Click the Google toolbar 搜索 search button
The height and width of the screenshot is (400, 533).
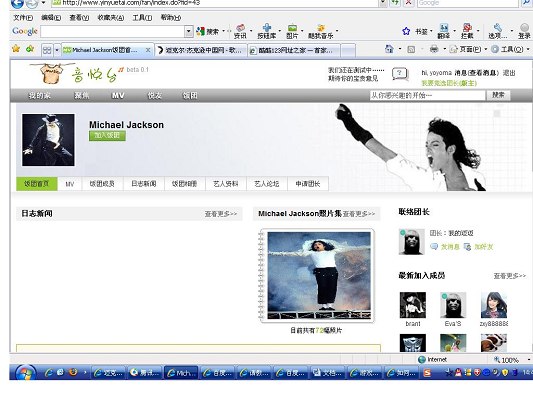point(208,32)
